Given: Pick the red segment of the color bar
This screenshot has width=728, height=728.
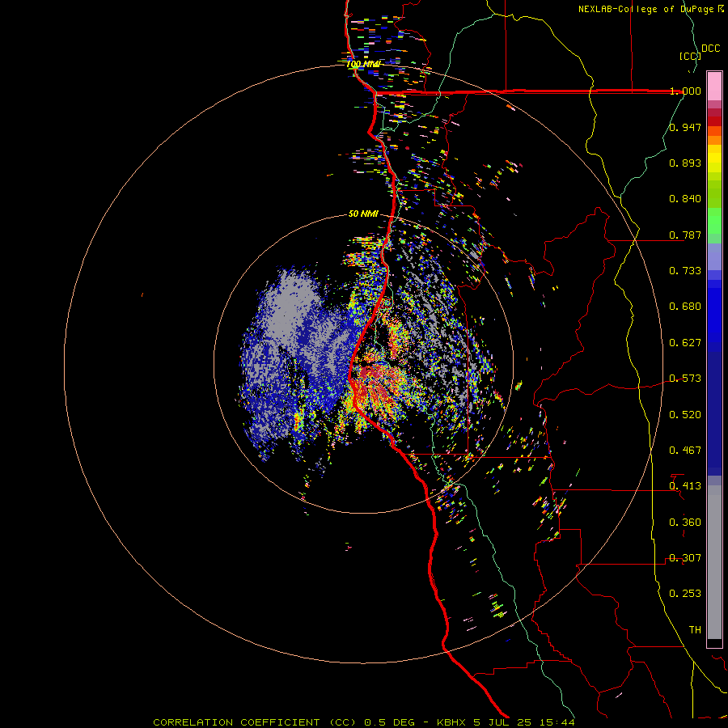Looking at the screenshot, I should click(x=714, y=121).
